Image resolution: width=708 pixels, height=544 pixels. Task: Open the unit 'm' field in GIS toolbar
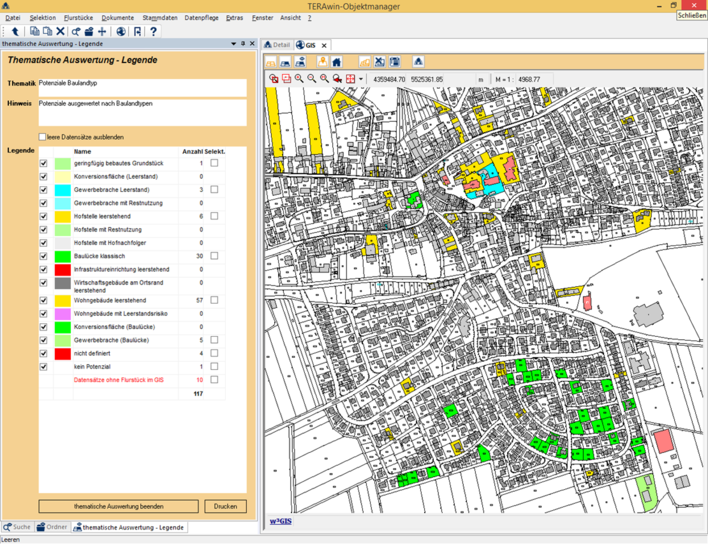(x=481, y=79)
